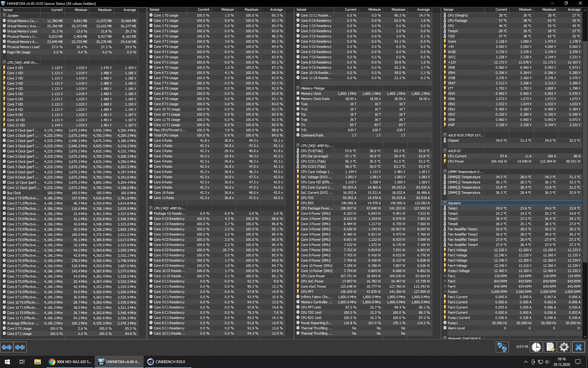
Task: Close sensor window with blue X icon
Action: tap(578, 347)
